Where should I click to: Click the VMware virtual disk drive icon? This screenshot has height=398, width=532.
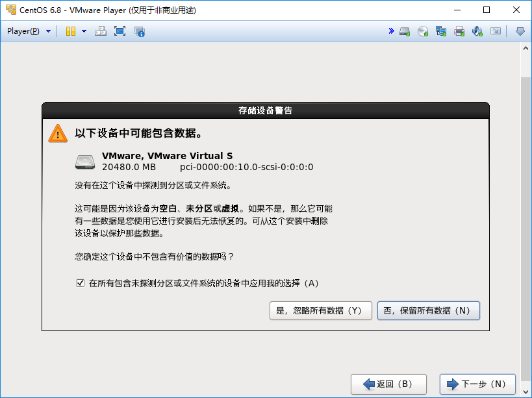(x=85, y=162)
